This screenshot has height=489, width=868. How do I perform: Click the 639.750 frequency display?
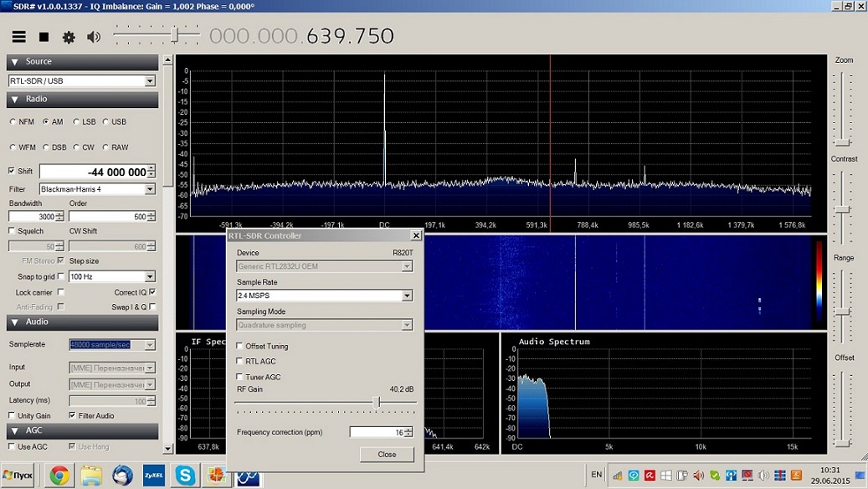click(x=350, y=37)
